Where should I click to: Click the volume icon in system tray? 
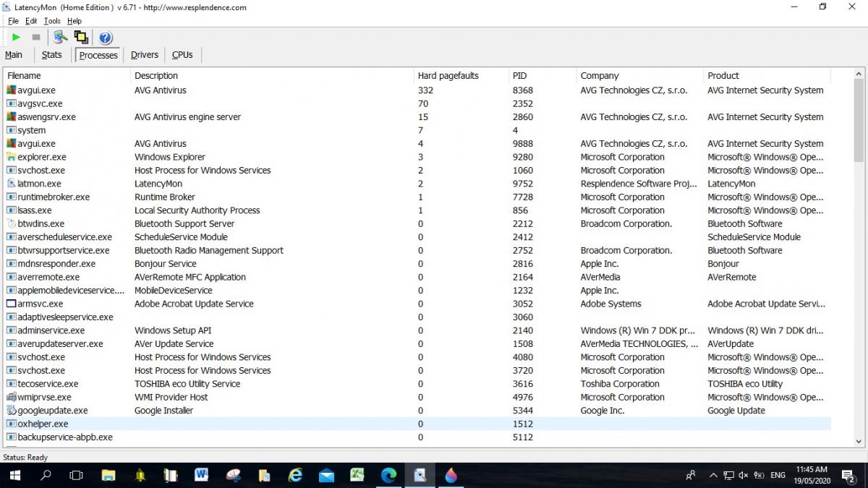pos(744,475)
